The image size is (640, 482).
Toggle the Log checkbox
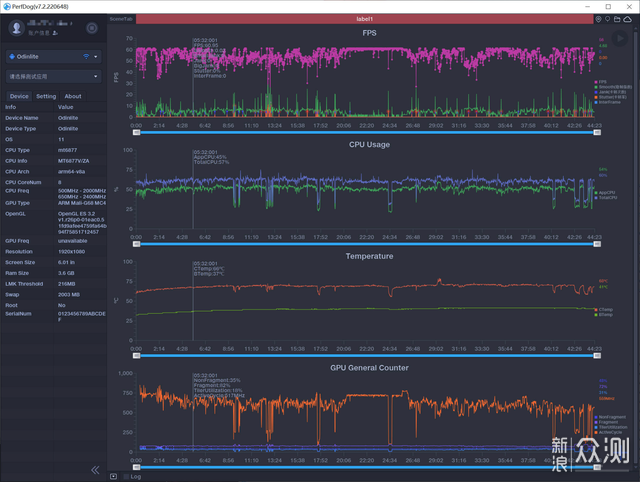[126, 476]
